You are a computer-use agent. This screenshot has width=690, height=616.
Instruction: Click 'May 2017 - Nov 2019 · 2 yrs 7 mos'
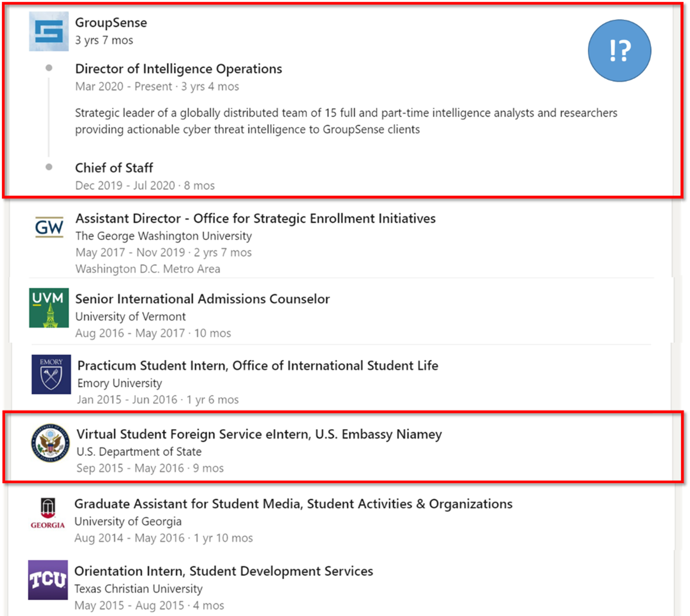click(x=164, y=252)
